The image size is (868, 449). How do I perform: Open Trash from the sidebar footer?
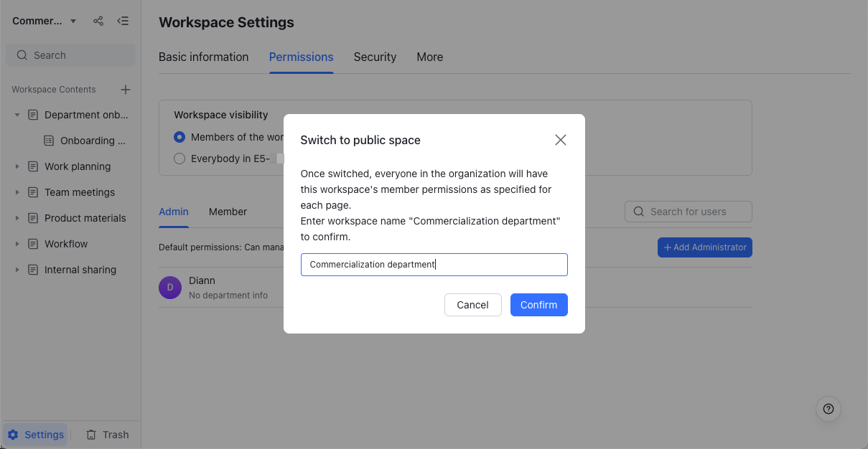coord(107,435)
